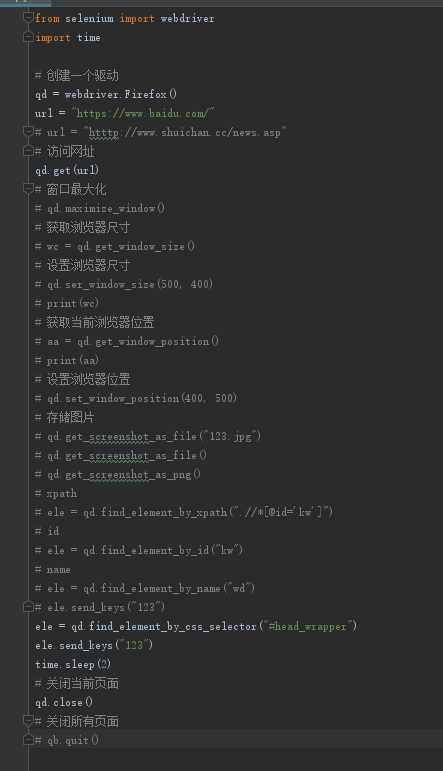This screenshot has height=771, width=443.
Task: Collapse the fold marker beside 'from selenium import webdriver'
Action: [29, 18]
